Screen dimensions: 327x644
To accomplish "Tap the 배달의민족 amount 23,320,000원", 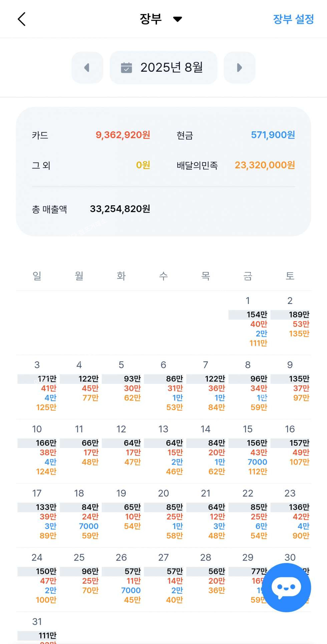I will tap(265, 165).
